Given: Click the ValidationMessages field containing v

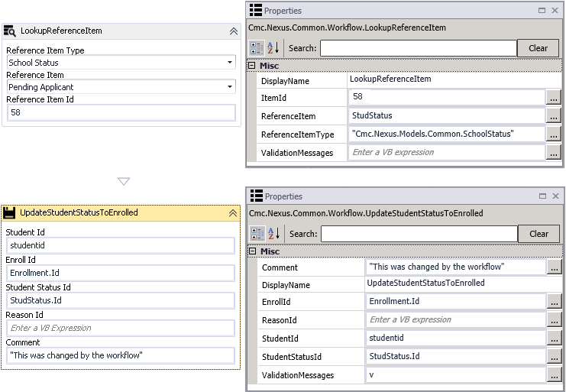Looking at the screenshot, I should 455,375.
